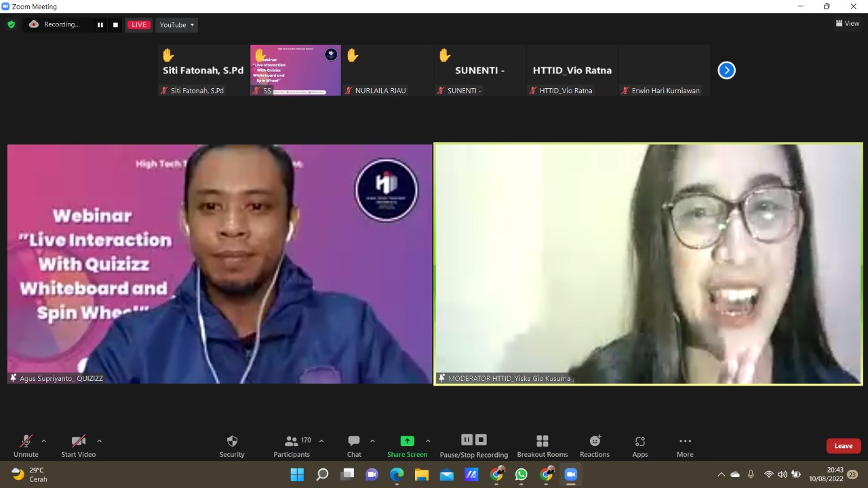The width and height of the screenshot is (868, 488).
Task: Click the microphone icon in system tray
Action: click(751, 474)
